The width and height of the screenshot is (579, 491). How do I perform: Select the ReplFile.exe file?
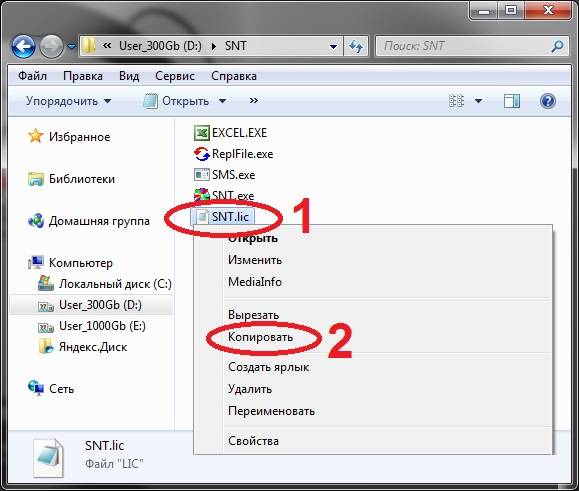coord(233,154)
